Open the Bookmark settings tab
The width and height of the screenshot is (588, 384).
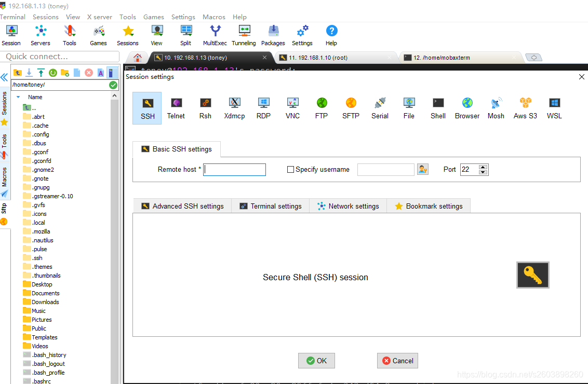[x=429, y=206]
